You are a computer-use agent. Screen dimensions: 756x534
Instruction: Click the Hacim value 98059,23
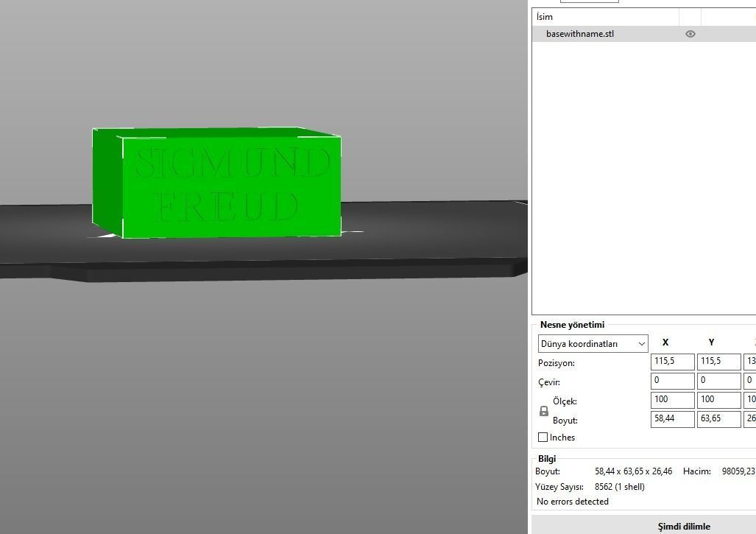(738, 471)
